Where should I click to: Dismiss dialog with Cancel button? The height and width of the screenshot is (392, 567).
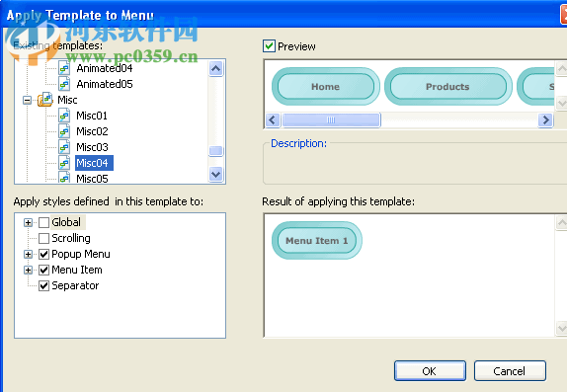tap(510, 371)
